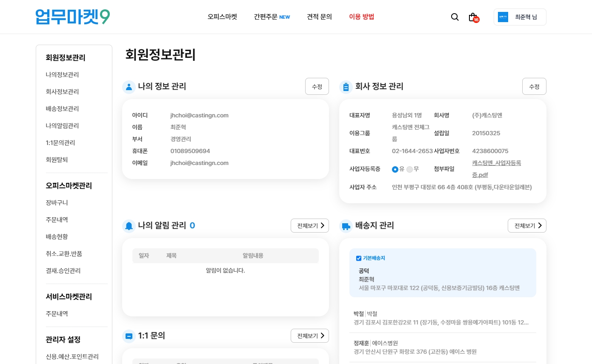Expand 전체보기 for 배송지 관리

click(526, 226)
